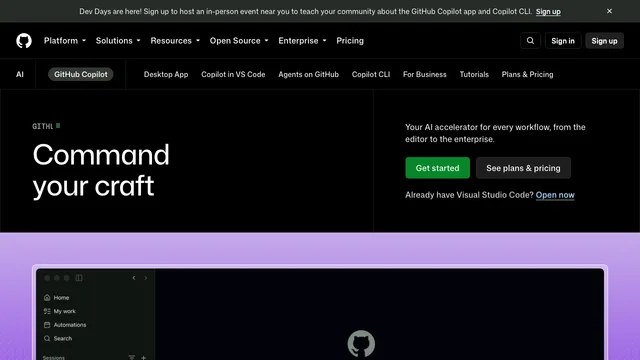Image resolution: width=640 pixels, height=360 pixels.
Task: Click the Search icon in preview sidebar
Action: coord(47,338)
